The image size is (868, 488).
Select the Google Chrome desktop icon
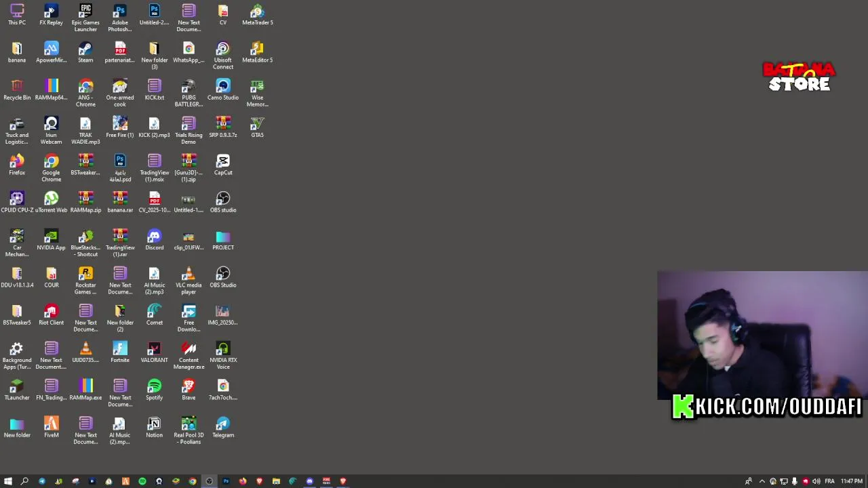(x=52, y=168)
